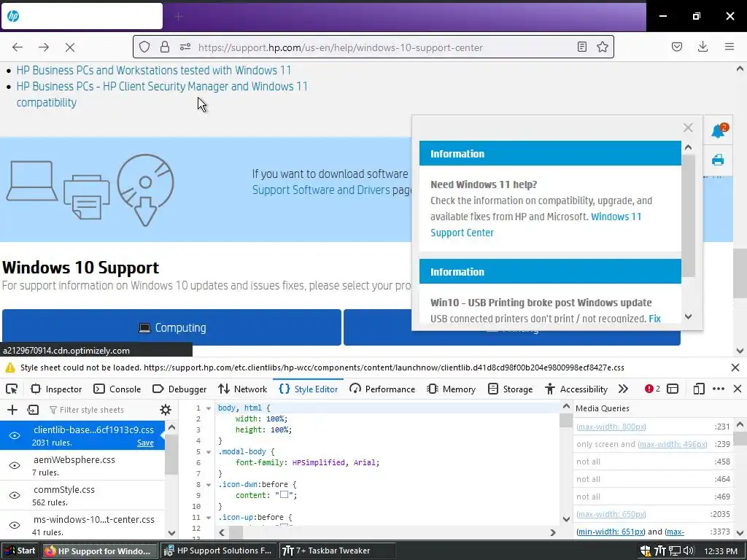Screen dimensions: 747x560
Task: Open Support Software and Drivers link
Action: click(321, 190)
